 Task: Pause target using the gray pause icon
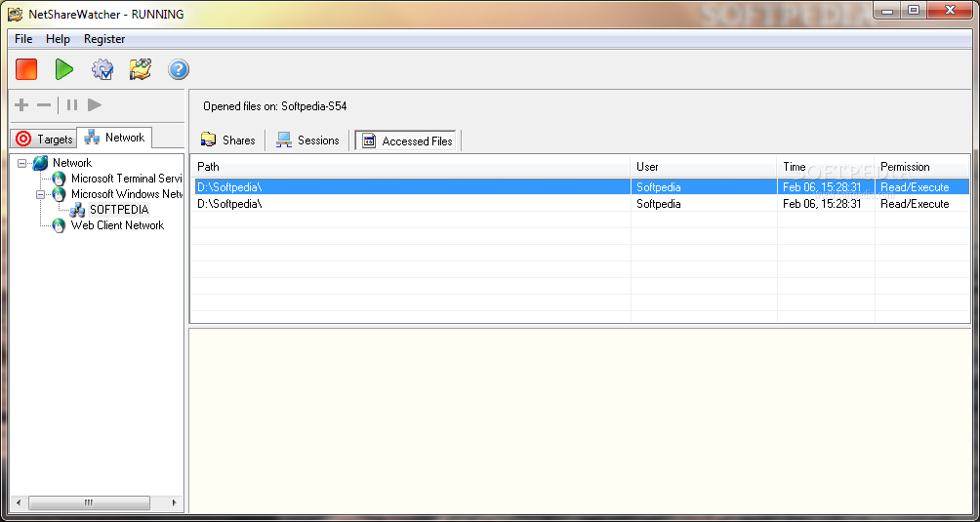tap(72, 105)
